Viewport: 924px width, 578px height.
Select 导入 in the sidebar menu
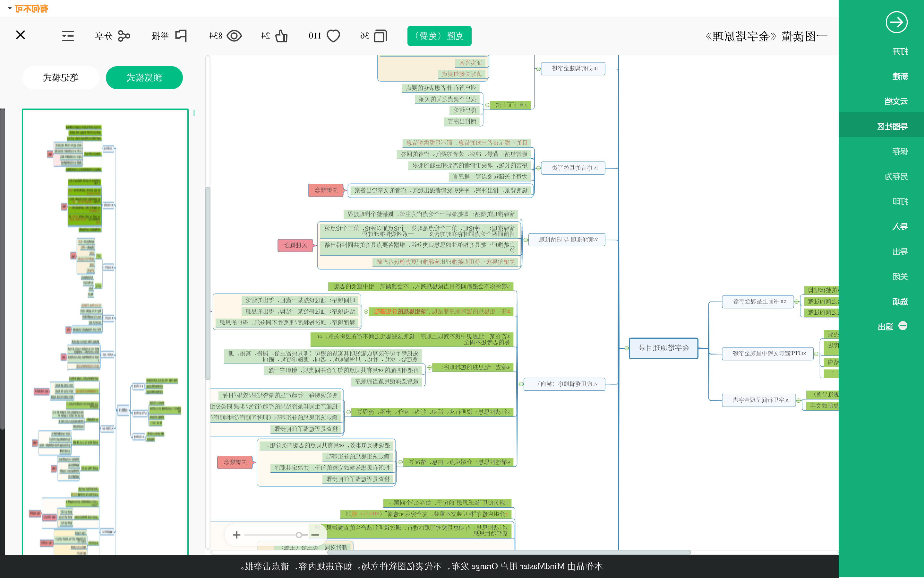pyautogui.click(x=900, y=226)
